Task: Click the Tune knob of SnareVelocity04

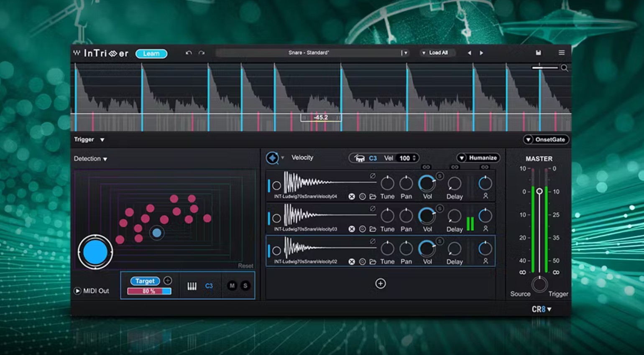Action: click(x=387, y=183)
